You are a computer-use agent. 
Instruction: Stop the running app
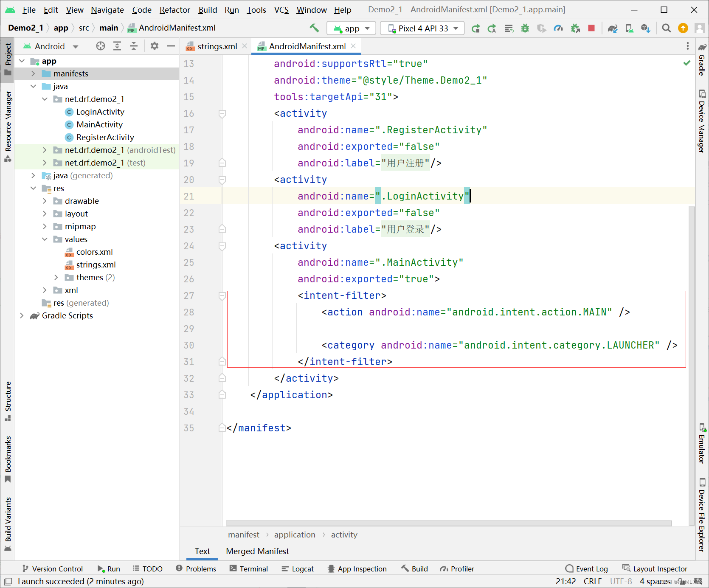pos(591,28)
